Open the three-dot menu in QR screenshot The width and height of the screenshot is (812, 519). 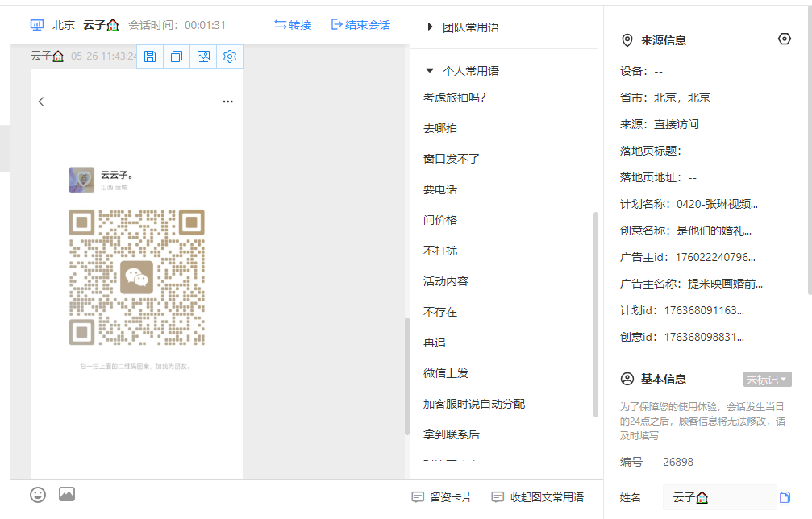pyautogui.click(x=228, y=102)
